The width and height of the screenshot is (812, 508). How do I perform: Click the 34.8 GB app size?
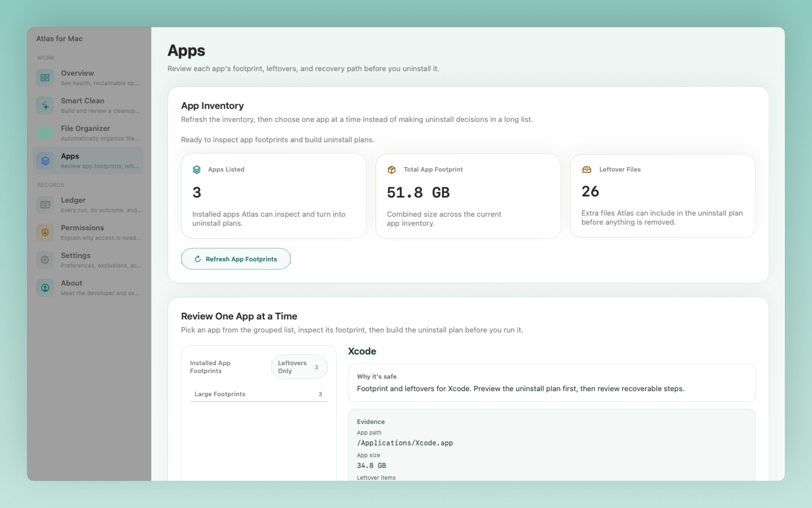tap(371, 465)
